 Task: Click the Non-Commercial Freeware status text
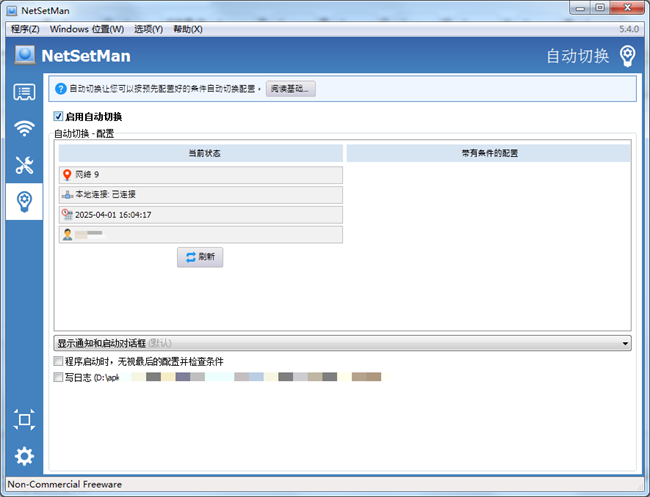pyautogui.click(x=65, y=484)
